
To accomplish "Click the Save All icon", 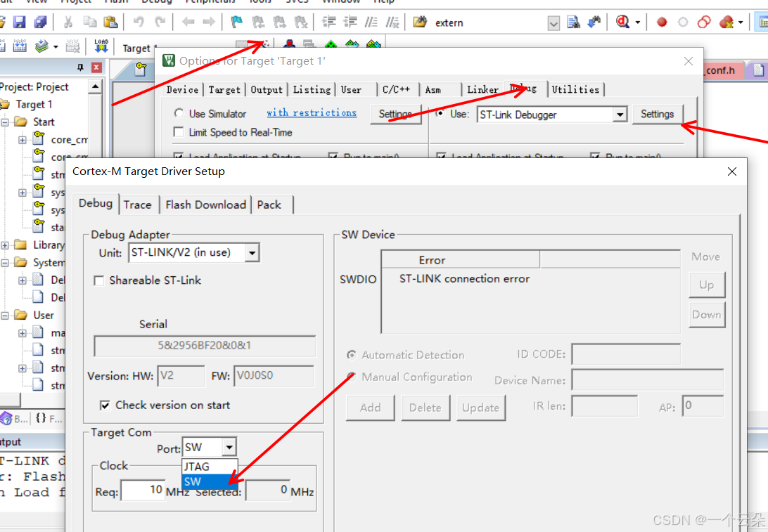I will point(40,22).
